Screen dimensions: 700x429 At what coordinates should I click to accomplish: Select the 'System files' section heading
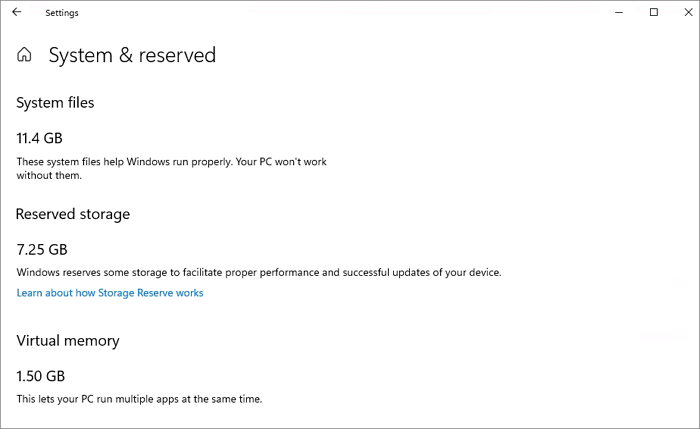coord(55,102)
